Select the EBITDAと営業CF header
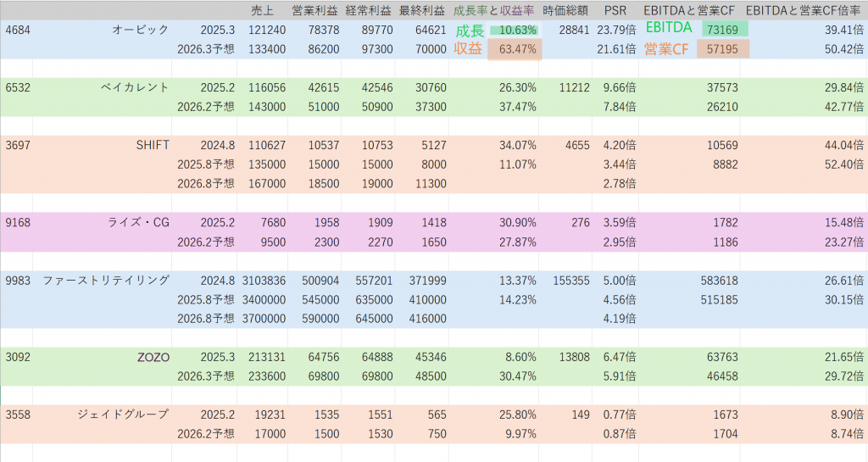The image size is (868, 462). (x=689, y=10)
